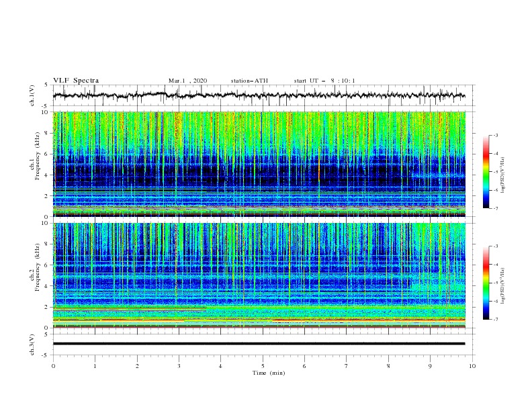532x411 pixels.
Task: Click the time axis tick label '9'
Action: [x=430, y=366]
